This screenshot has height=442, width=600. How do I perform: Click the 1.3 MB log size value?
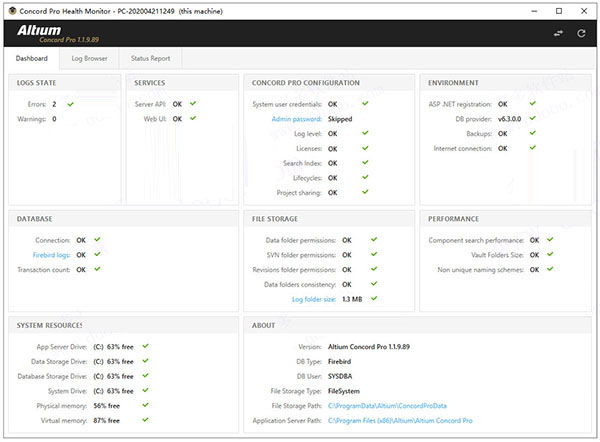[352, 299]
